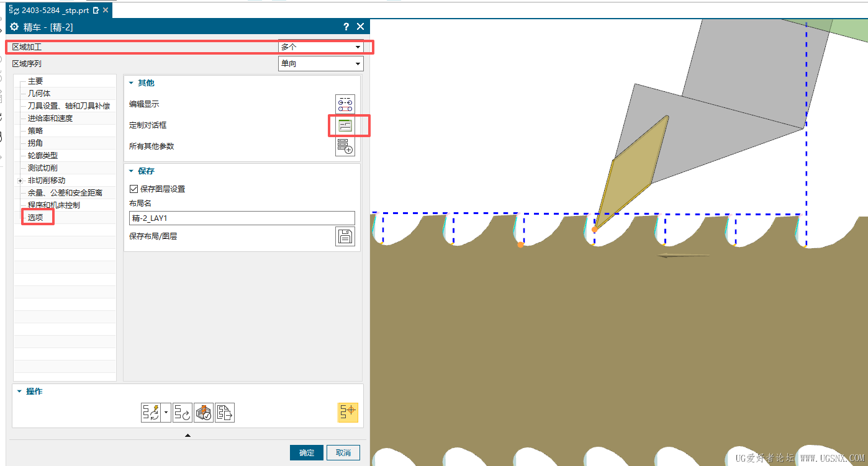The image size is (868, 466).
Task: Click the pop-out icon on the 2403-5284 tab
Action: coord(96,11)
